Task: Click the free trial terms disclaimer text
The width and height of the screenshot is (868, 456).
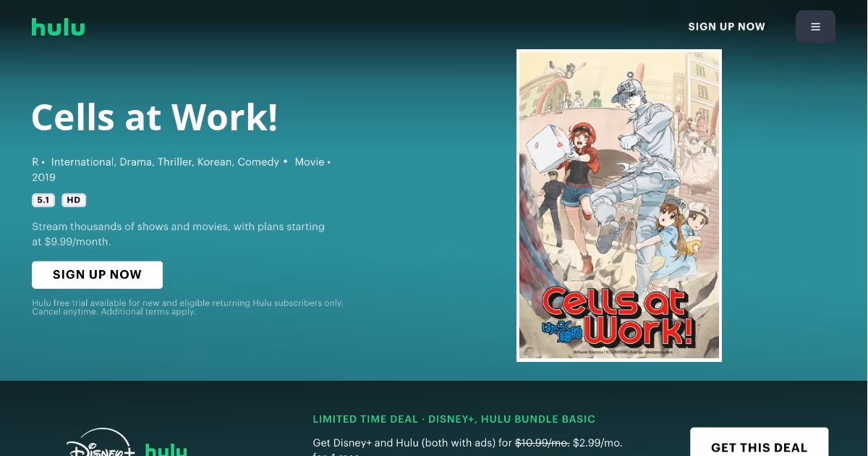Action: pos(187,307)
